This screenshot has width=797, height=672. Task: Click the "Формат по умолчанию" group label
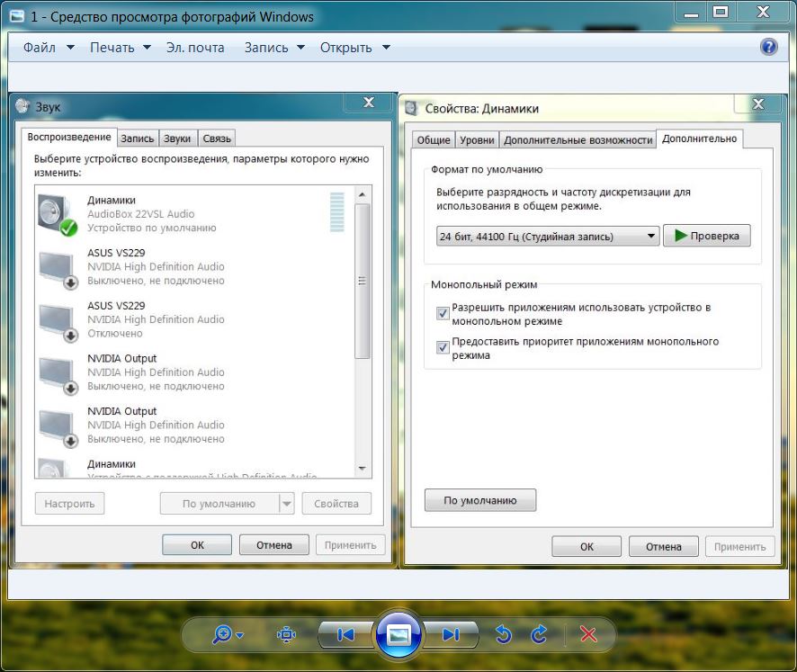pos(487,169)
